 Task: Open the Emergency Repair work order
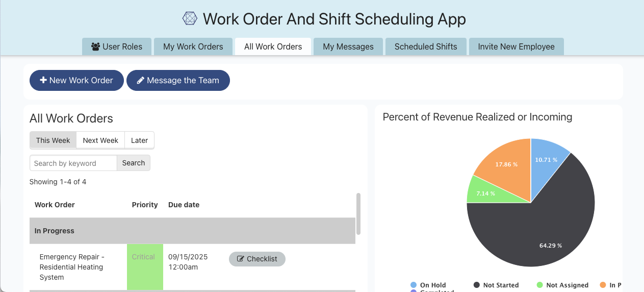(x=71, y=267)
